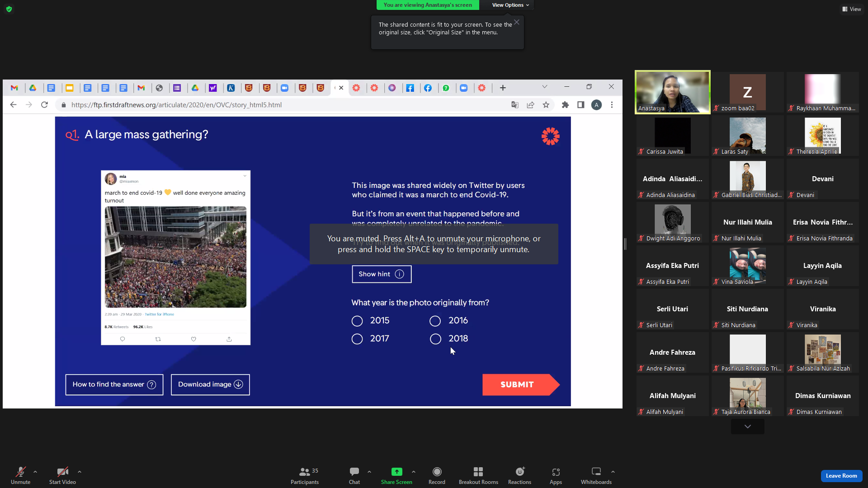Select Laras Saty's participant tile

[748, 136]
